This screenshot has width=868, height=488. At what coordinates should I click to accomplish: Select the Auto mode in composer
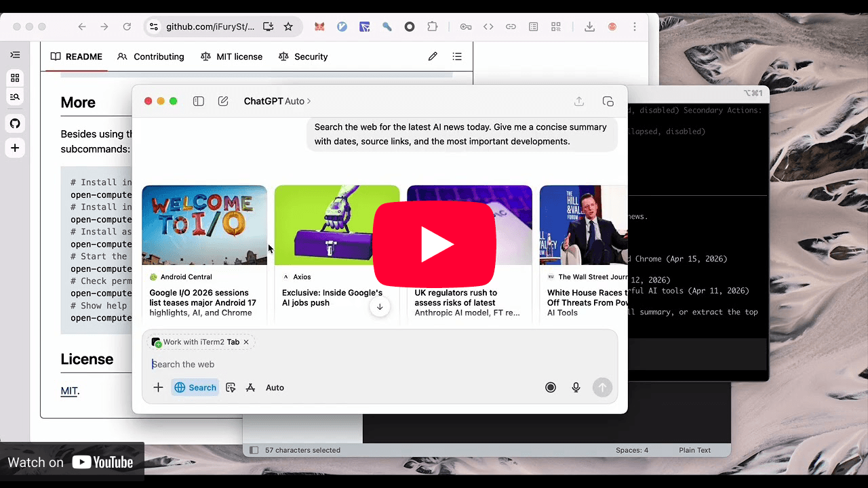point(275,388)
